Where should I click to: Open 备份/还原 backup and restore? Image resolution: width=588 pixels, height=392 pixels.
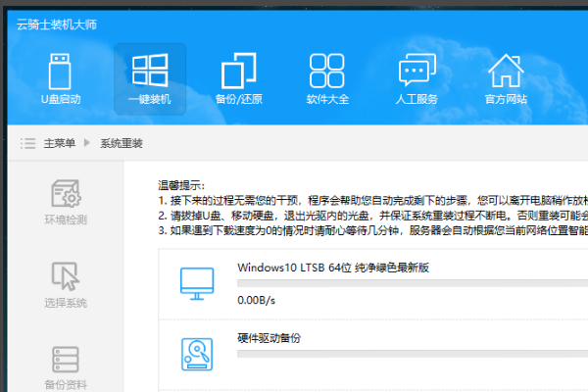pyautogui.click(x=239, y=78)
